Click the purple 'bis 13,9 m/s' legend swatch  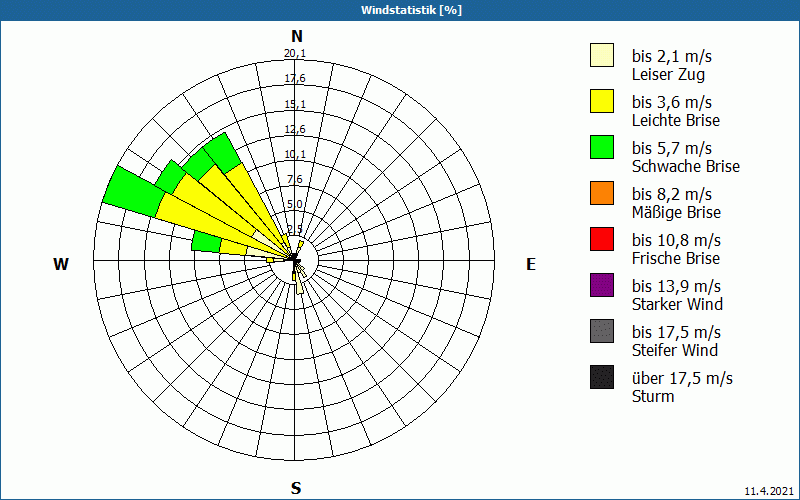tap(602, 285)
